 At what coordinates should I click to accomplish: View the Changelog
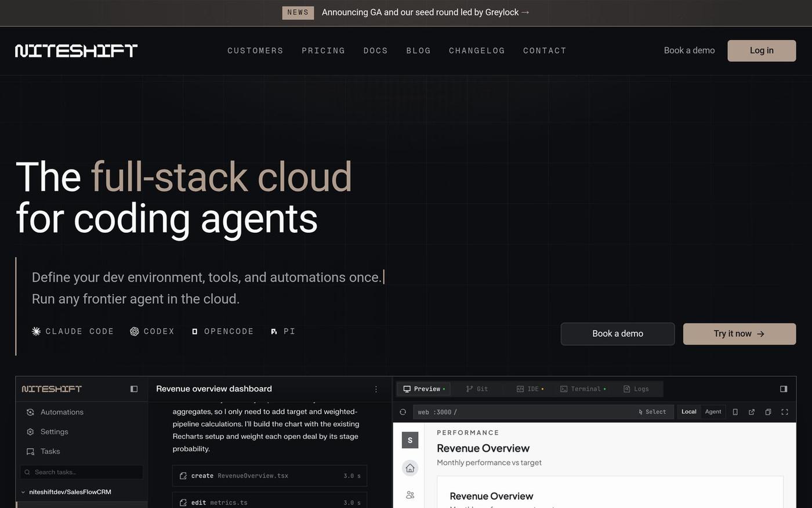[x=477, y=51]
